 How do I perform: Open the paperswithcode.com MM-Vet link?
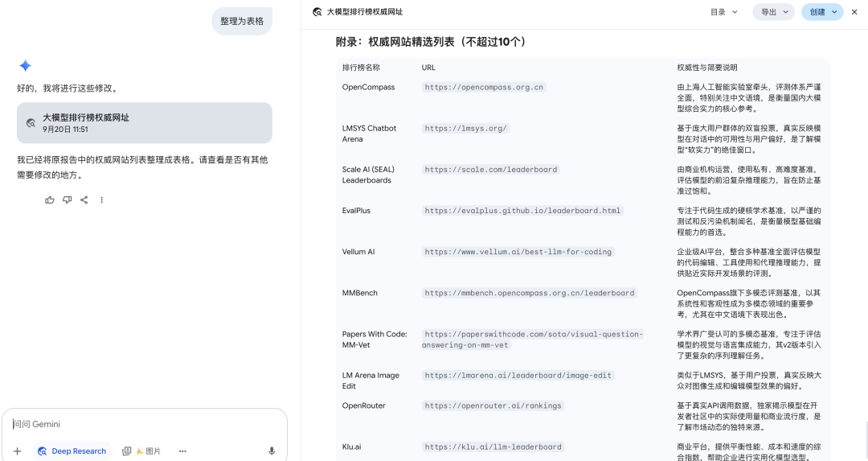533,340
